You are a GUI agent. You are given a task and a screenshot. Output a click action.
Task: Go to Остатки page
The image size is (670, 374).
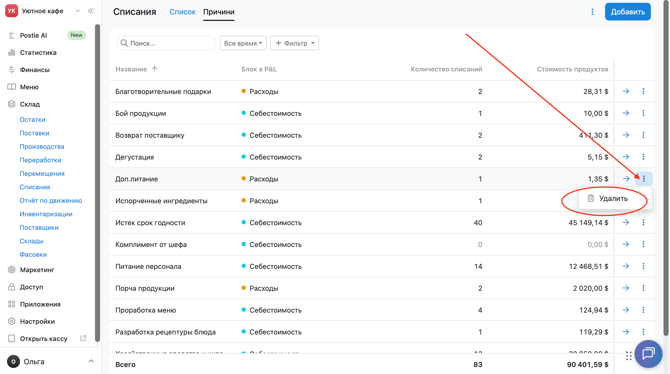[x=32, y=120]
